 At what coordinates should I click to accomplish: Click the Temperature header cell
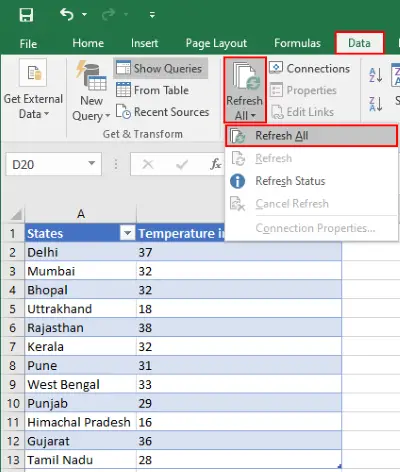[181, 233]
